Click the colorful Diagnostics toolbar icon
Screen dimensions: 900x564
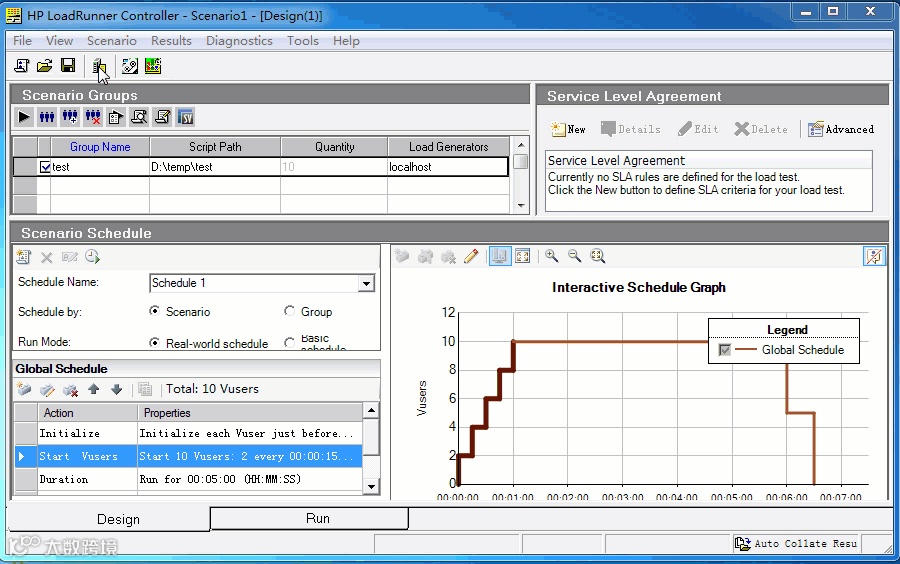[x=153, y=66]
